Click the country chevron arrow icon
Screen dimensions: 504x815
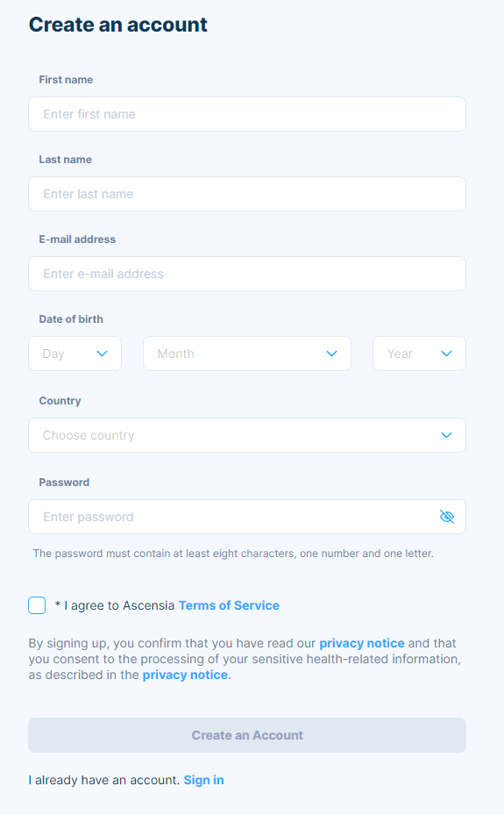coord(446,435)
